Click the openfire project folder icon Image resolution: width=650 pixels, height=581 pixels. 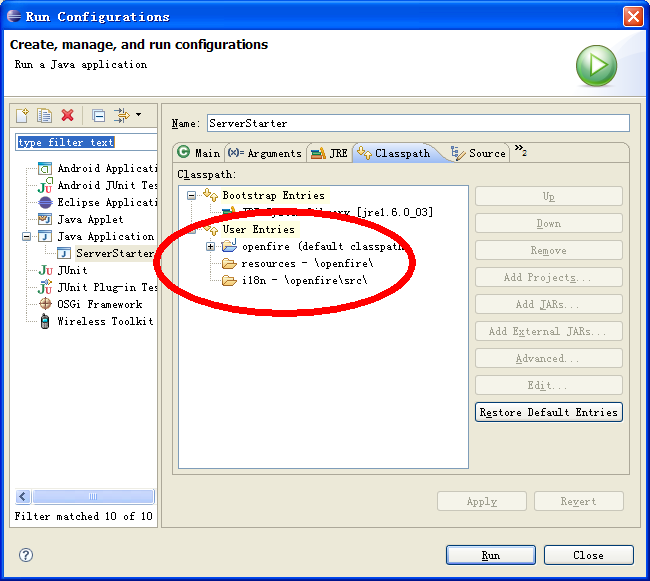(x=229, y=245)
